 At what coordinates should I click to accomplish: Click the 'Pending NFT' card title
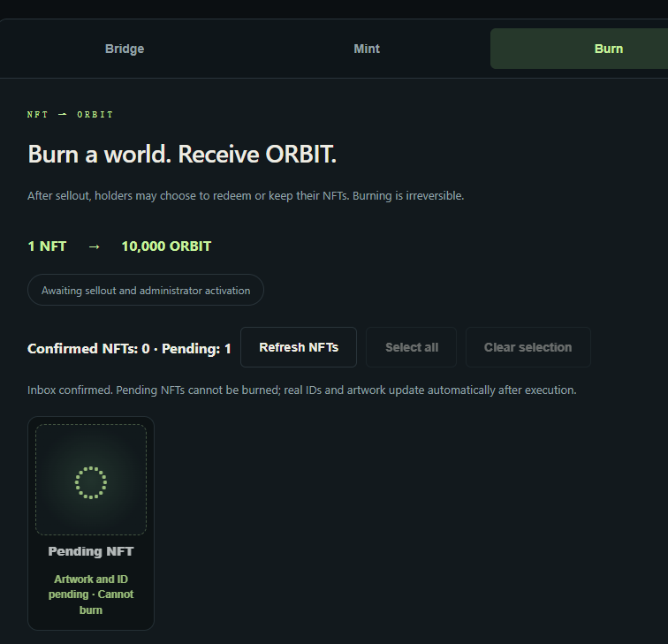coord(91,551)
